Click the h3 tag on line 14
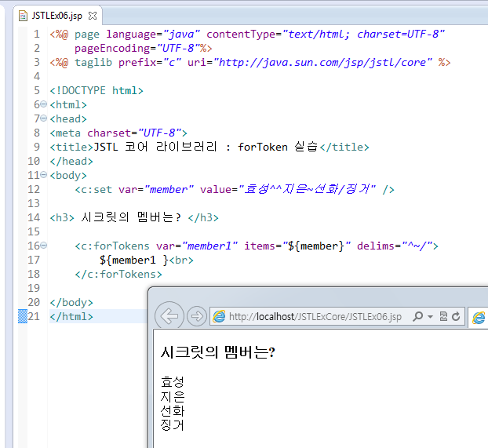The height and width of the screenshot is (448, 488). [x=134, y=217]
